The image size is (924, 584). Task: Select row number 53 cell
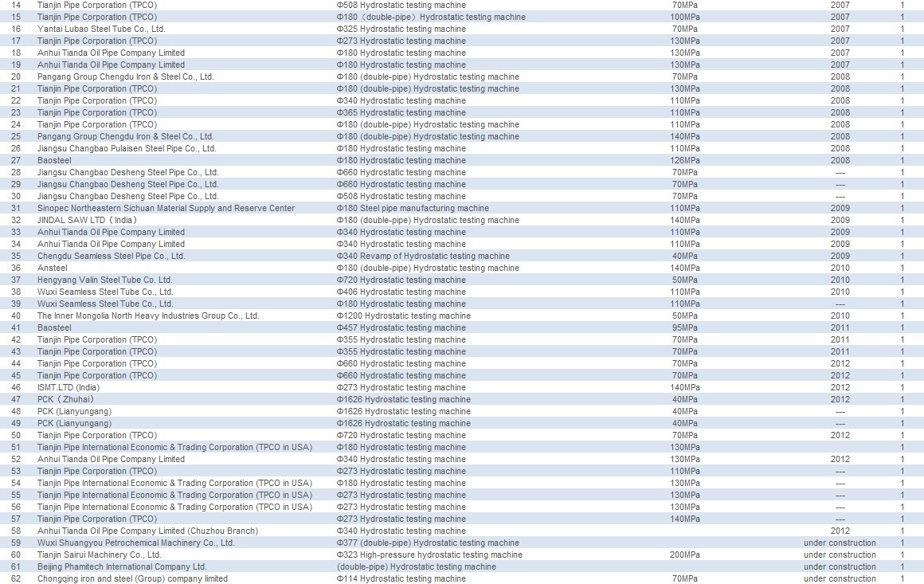click(16, 471)
